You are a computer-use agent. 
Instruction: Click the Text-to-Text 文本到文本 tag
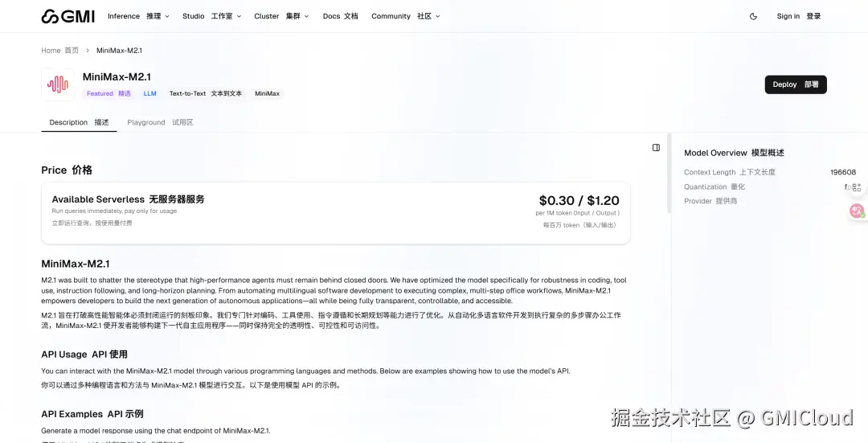pyautogui.click(x=206, y=93)
